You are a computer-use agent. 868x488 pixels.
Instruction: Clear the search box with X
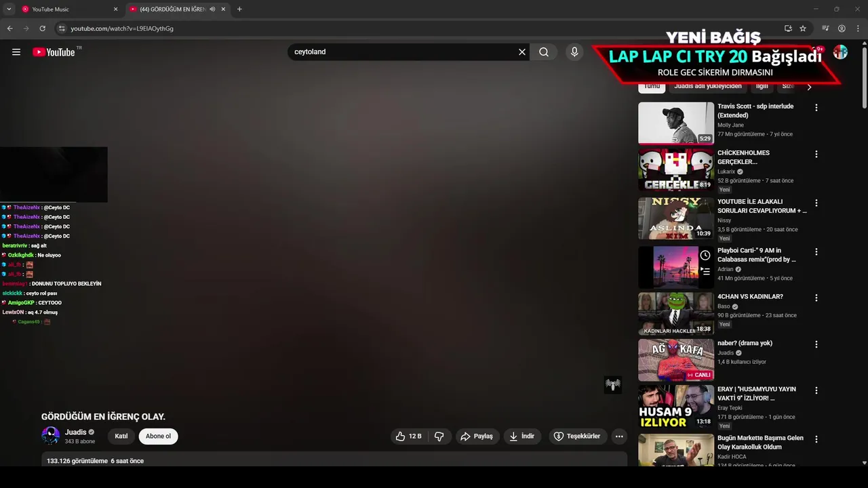pos(522,52)
